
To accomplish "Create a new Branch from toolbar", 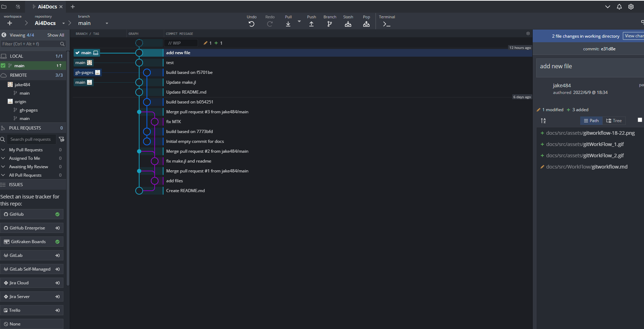I will click(329, 24).
